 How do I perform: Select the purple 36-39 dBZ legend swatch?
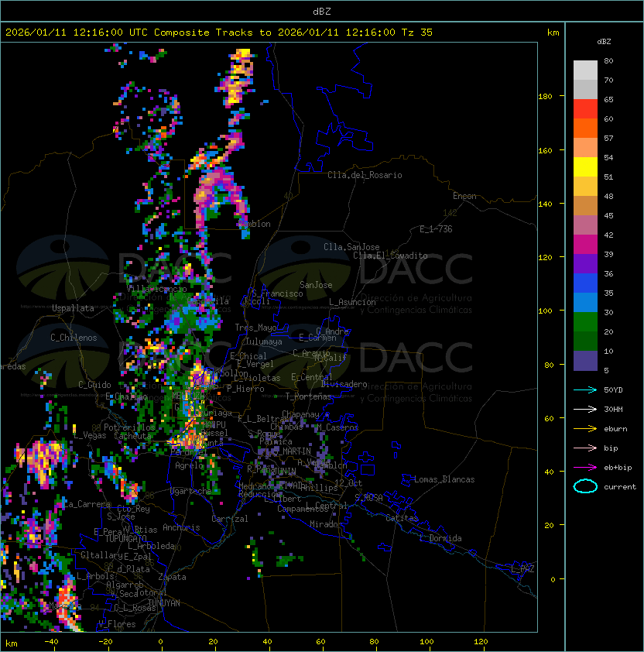(x=585, y=264)
